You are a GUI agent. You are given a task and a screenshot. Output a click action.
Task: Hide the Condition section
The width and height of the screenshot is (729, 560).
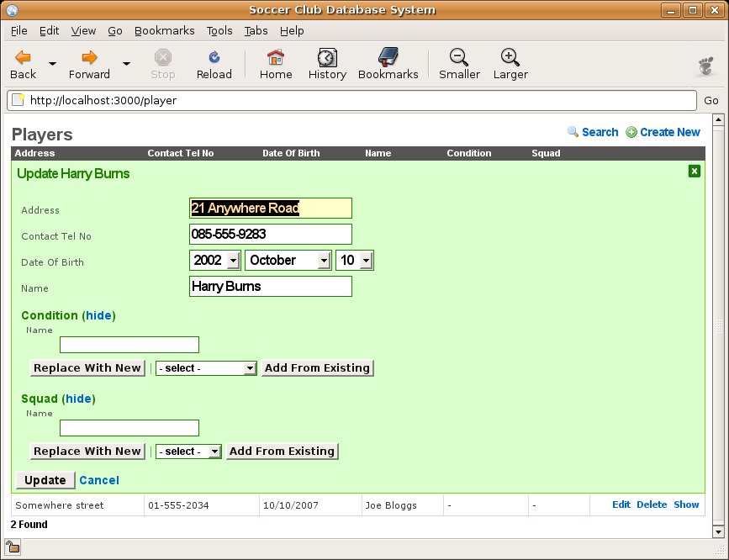click(98, 315)
